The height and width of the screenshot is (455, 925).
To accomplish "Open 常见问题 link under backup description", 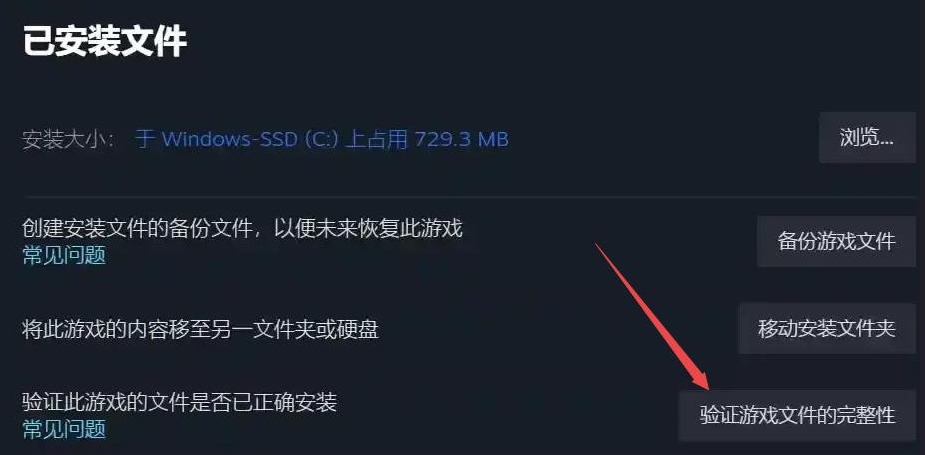I will click(64, 256).
